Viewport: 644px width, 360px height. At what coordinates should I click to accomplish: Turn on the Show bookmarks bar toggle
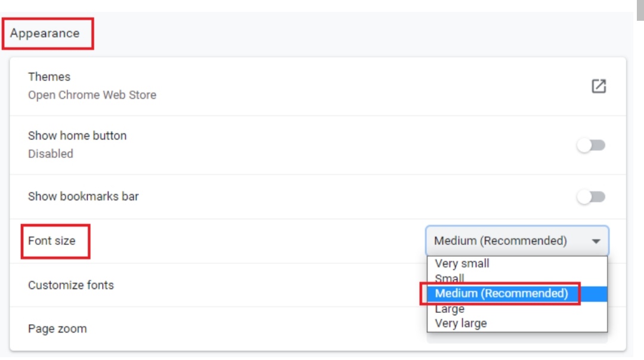click(x=591, y=197)
